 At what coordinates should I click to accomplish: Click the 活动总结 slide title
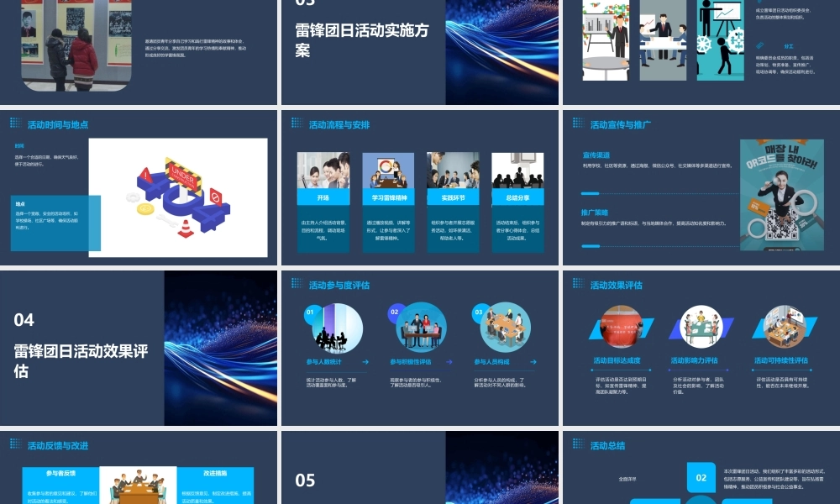[x=607, y=445]
